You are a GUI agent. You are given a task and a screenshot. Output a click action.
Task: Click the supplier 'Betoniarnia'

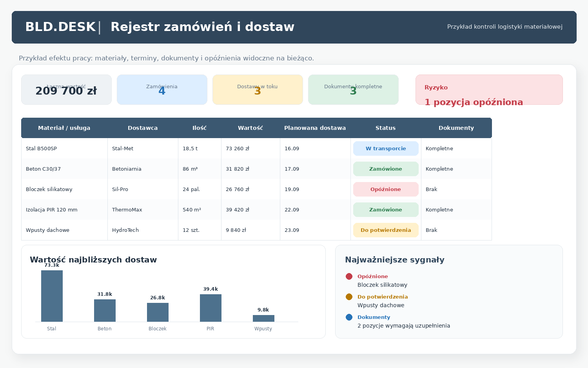(x=127, y=169)
